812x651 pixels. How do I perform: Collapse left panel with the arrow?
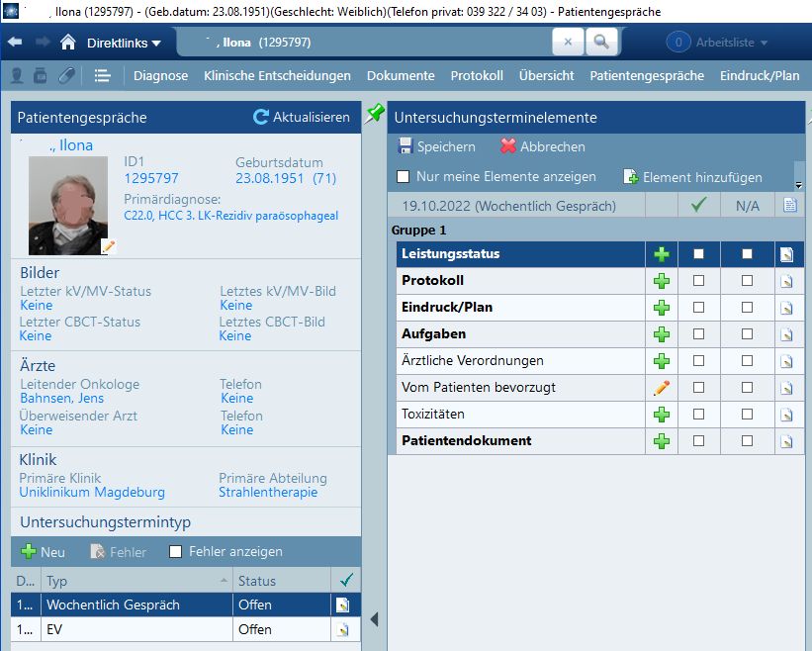[374, 619]
